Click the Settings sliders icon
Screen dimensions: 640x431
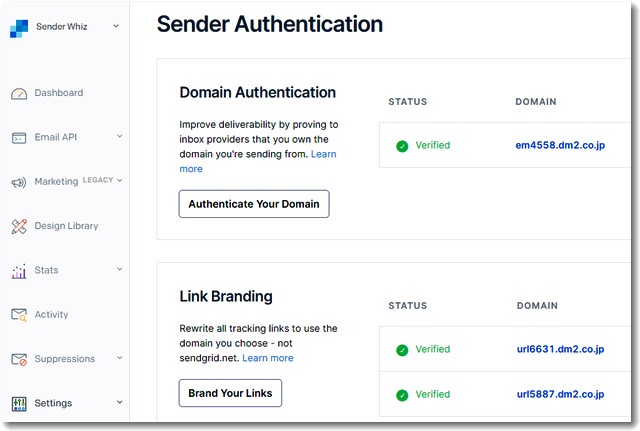19,404
